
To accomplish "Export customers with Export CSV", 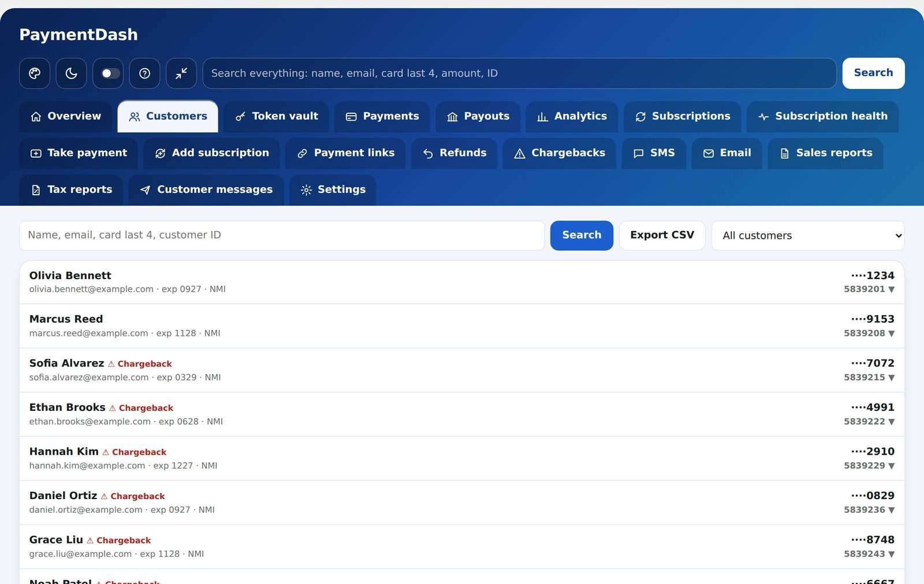I will click(x=662, y=236).
